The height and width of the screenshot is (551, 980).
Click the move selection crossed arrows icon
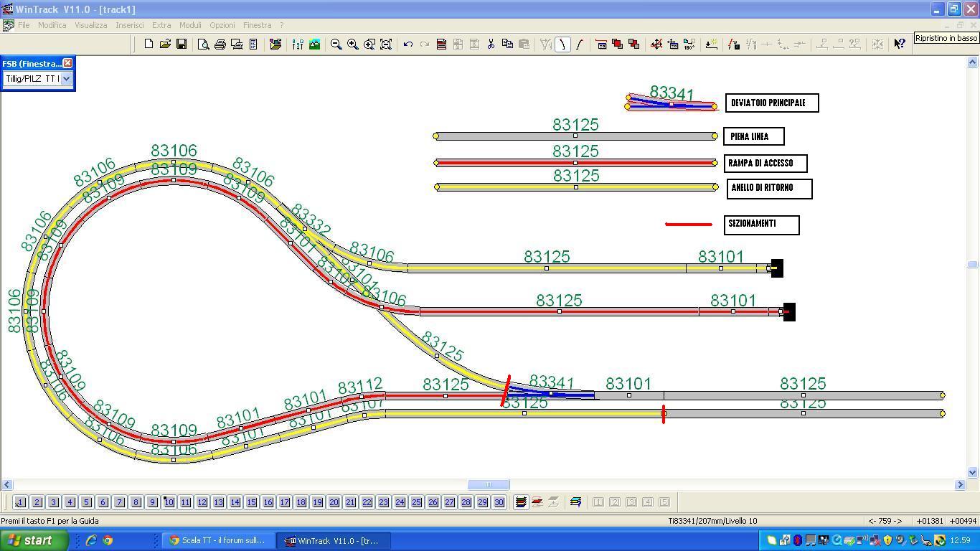(x=656, y=44)
